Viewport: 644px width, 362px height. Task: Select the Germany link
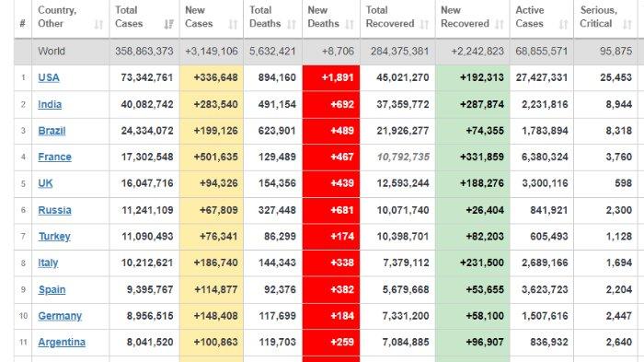click(60, 316)
